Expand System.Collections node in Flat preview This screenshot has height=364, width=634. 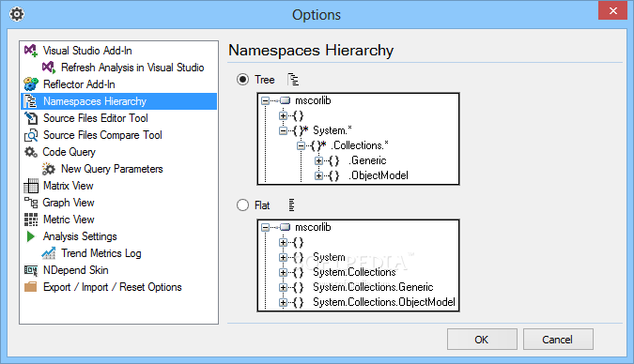[x=283, y=272]
